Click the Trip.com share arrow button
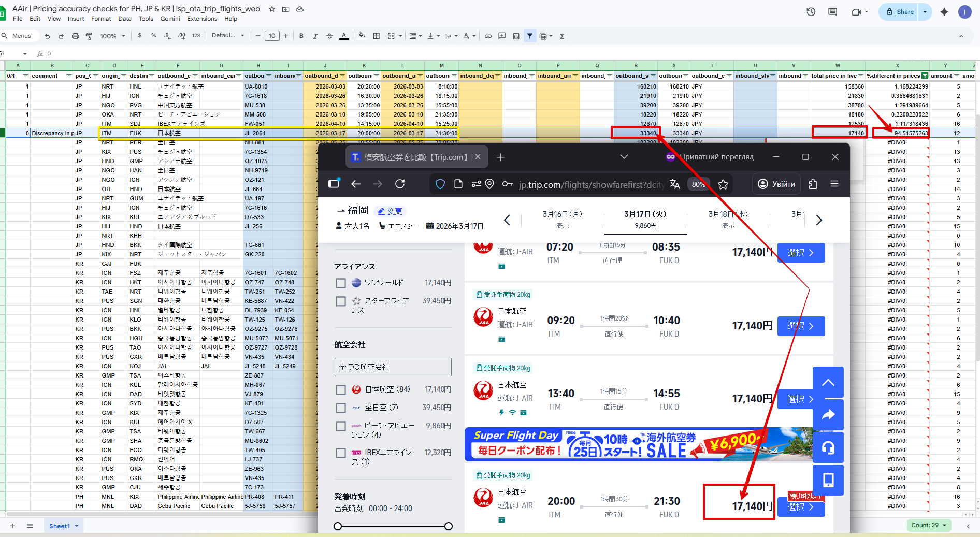Screen dimensions: 980x537 tap(828, 415)
